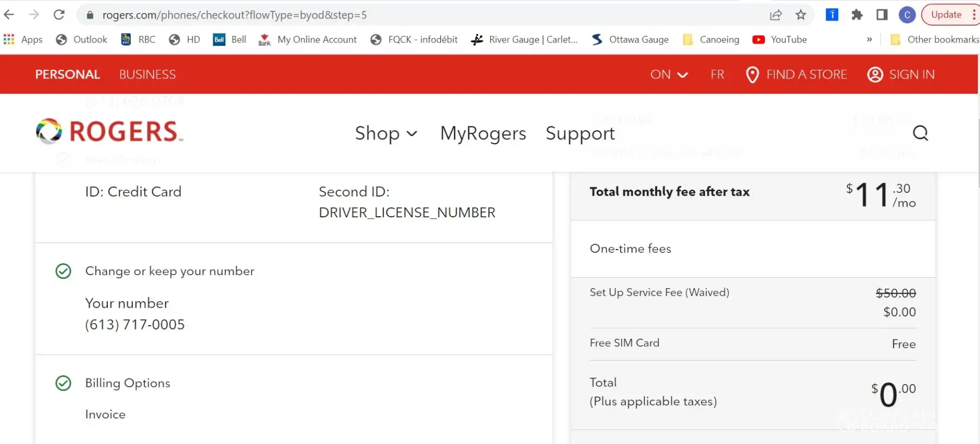The height and width of the screenshot is (444, 980).
Task: Toggle the browser side panel icon
Action: (x=882, y=15)
